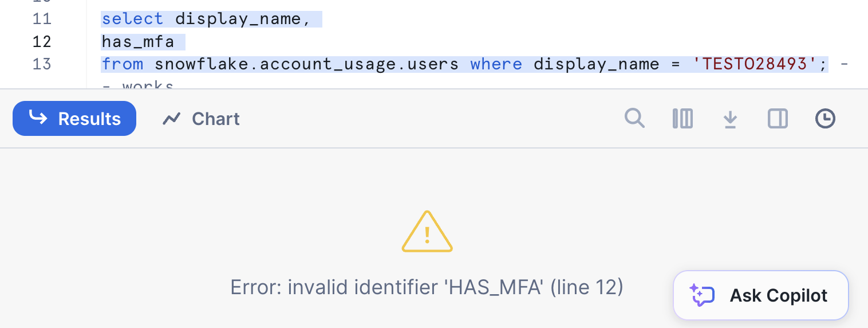This screenshot has width=868, height=328.
Task: Toggle the results side panel icon
Action: tap(778, 119)
